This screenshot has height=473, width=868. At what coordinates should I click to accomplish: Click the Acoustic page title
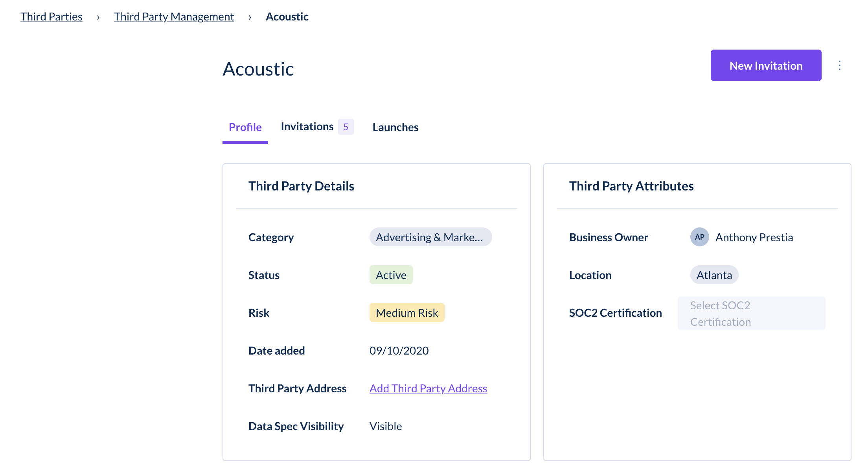tap(258, 69)
